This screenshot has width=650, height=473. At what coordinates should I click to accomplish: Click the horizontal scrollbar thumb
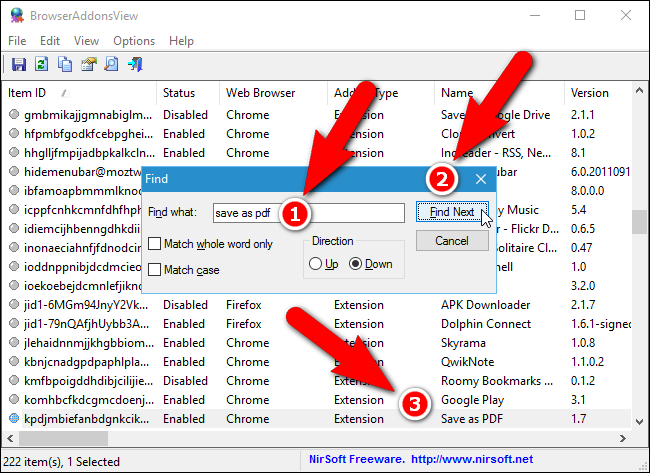coord(63,438)
